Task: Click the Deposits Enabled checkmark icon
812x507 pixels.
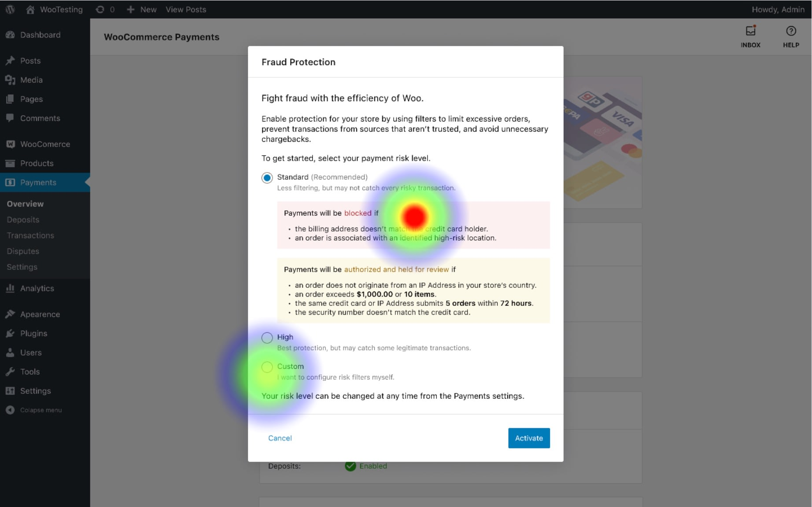Action: tap(351, 466)
